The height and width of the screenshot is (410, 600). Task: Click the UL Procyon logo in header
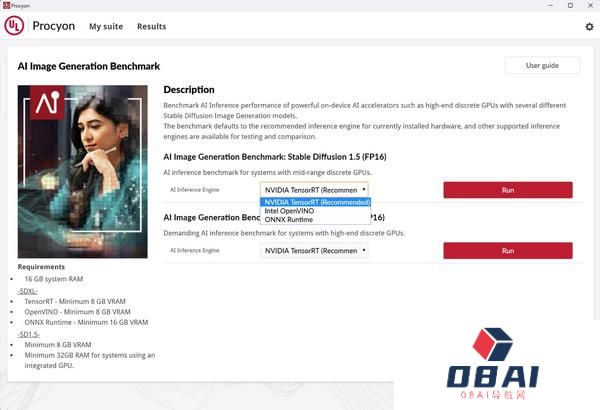14,26
